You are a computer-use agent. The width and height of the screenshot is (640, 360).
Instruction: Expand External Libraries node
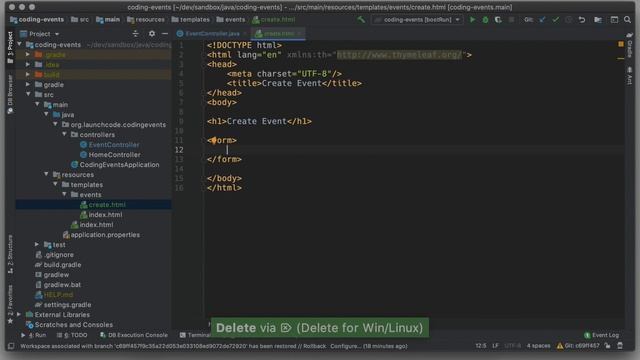(x=19, y=314)
